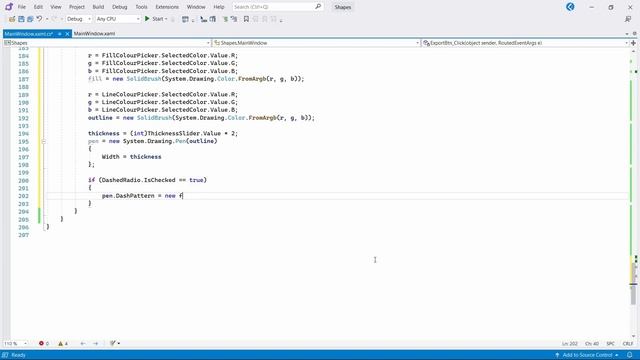Open the Build menu
The height and width of the screenshot is (360, 640).
(x=98, y=7)
